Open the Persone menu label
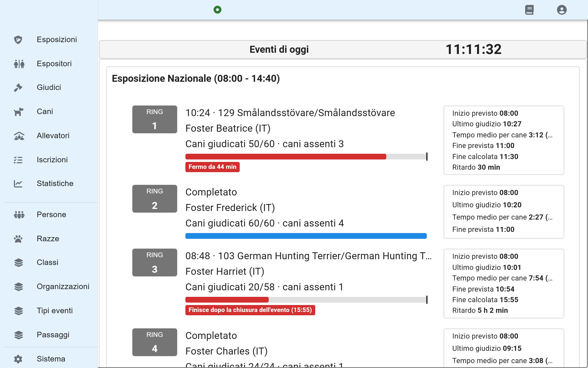 click(51, 214)
